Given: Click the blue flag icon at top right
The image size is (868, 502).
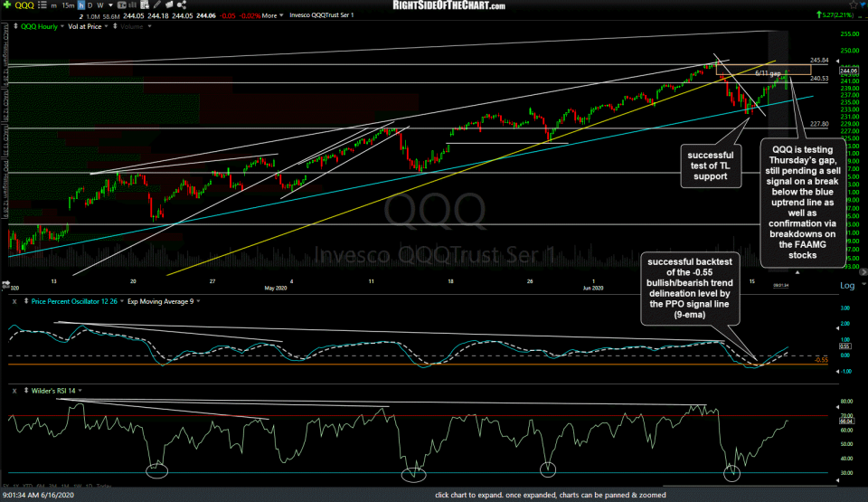Looking at the screenshot, I should (863, 5).
